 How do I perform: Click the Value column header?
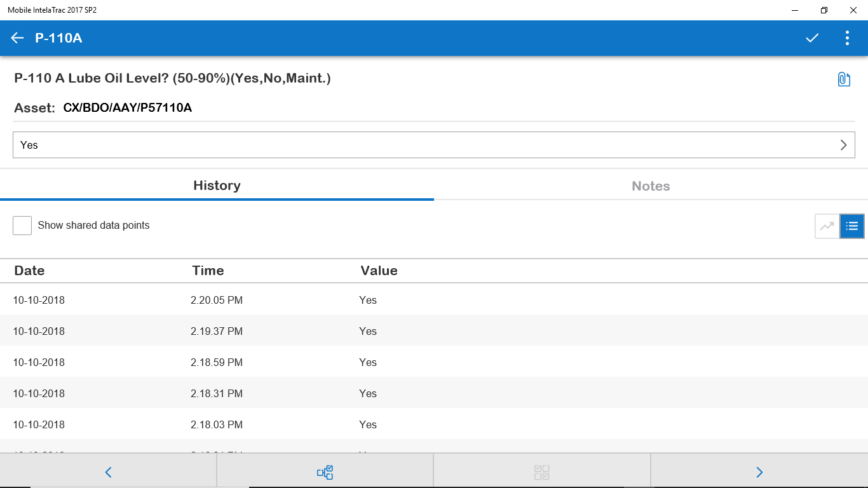pyautogui.click(x=379, y=271)
